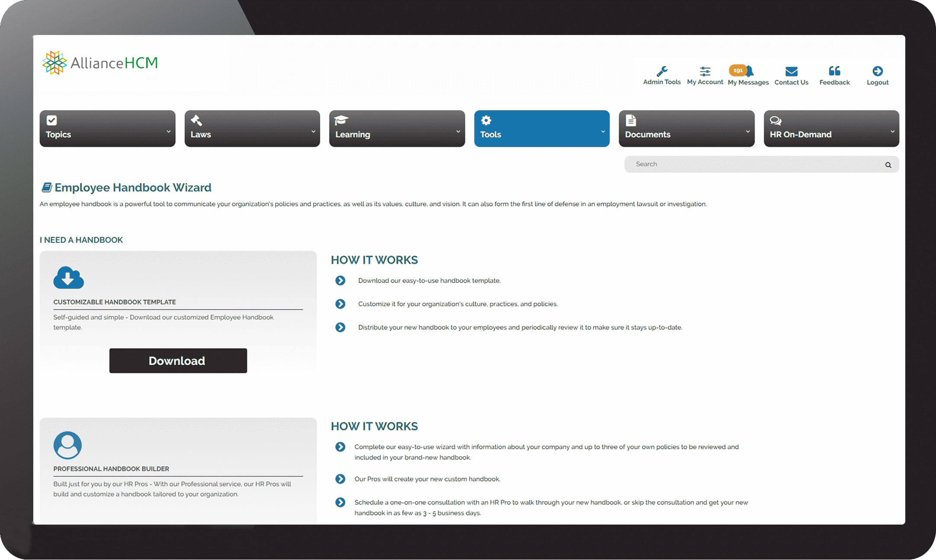Screen dimensions: 936x560
Task: Click the HR On-Demand menu item
Action: [831, 127]
